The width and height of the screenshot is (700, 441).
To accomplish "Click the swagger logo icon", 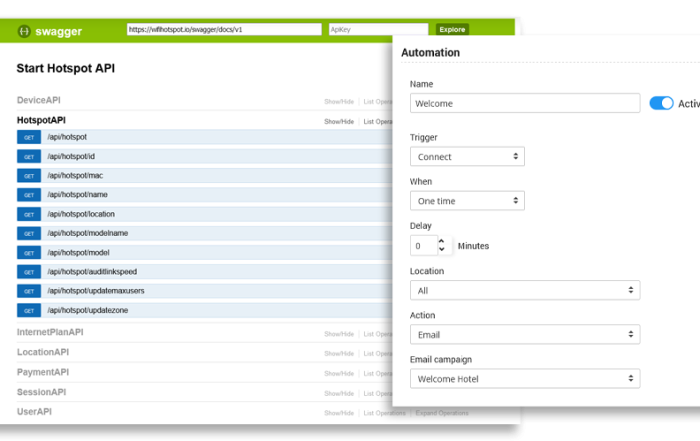I will pyautogui.click(x=24, y=31).
